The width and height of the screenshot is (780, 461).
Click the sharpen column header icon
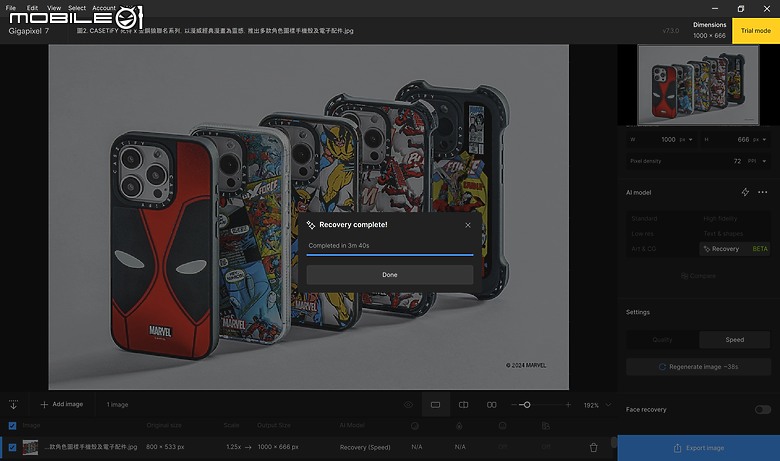click(459, 426)
